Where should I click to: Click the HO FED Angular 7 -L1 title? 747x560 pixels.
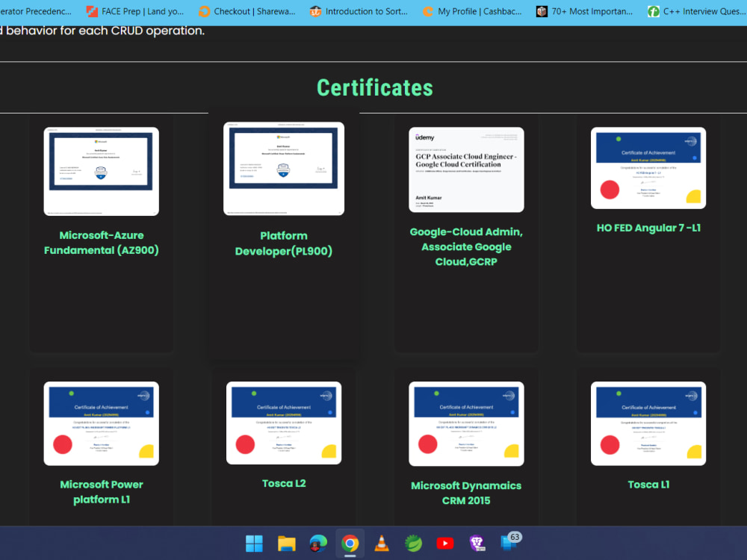pyautogui.click(x=648, y=228)
